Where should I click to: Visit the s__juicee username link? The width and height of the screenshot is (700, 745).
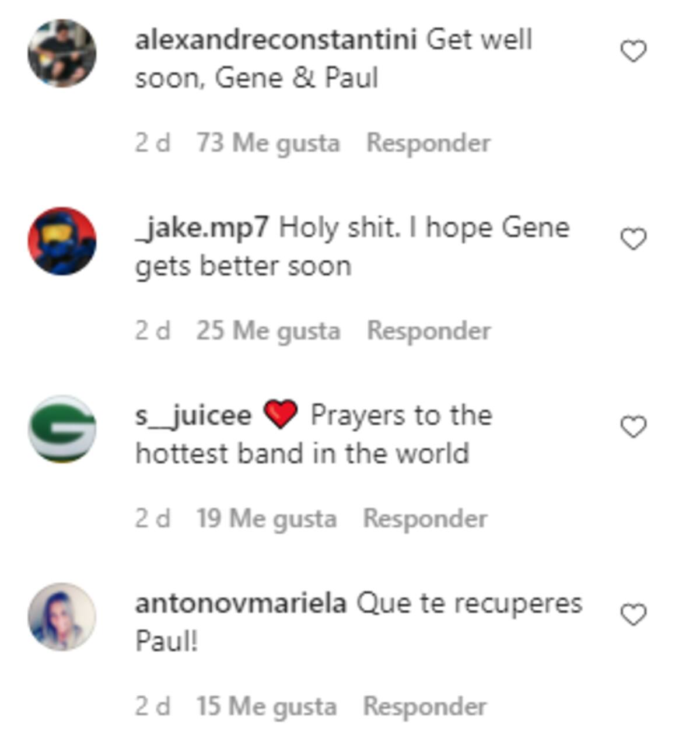coord(193,416)
